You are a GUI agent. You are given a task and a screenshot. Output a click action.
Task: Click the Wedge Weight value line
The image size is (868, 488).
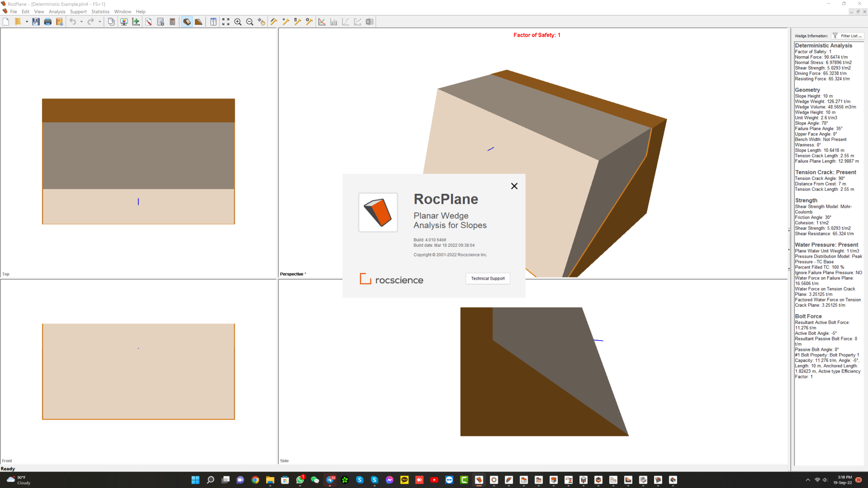(x=822, y=102)
